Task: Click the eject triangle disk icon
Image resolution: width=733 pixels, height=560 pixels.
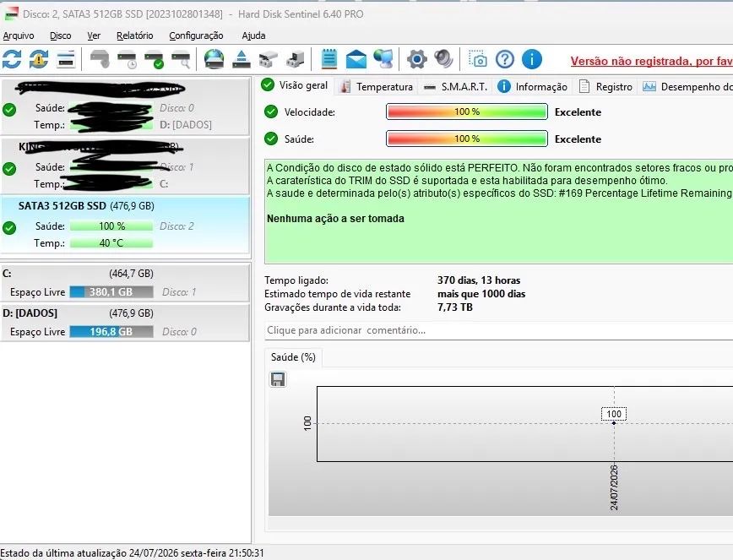Action: click(242, 59)
